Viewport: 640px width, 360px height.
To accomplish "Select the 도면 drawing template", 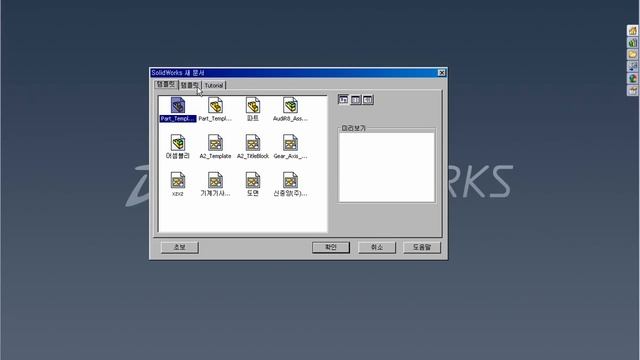I will tap(253, 184).
